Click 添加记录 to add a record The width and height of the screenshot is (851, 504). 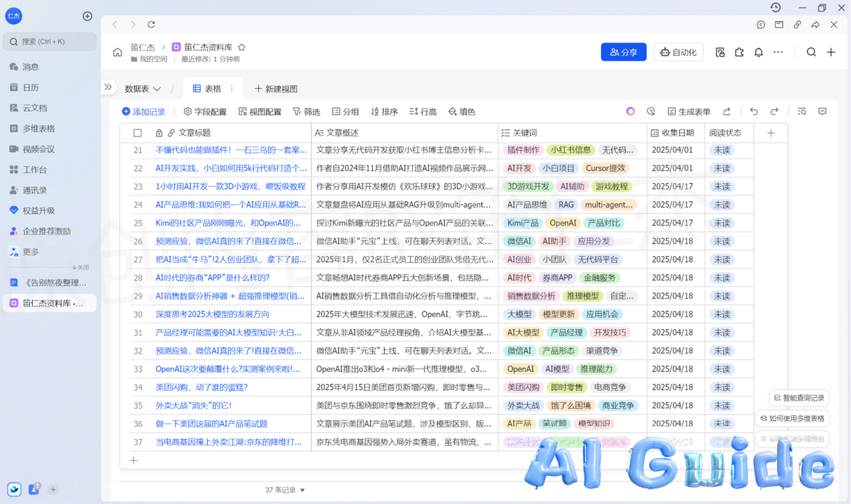pyautogui.click(x=144, y=112)
